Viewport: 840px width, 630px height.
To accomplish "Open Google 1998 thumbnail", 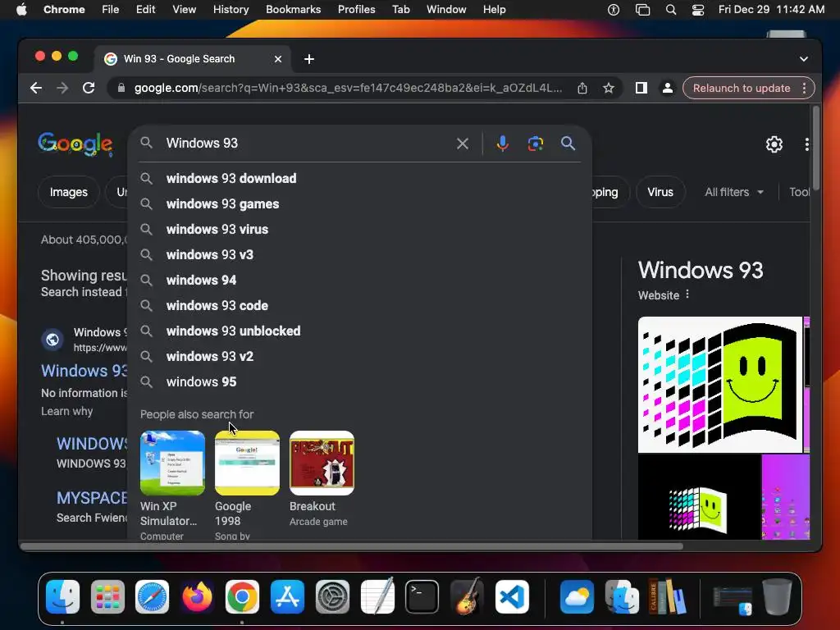I will (247, 463).
